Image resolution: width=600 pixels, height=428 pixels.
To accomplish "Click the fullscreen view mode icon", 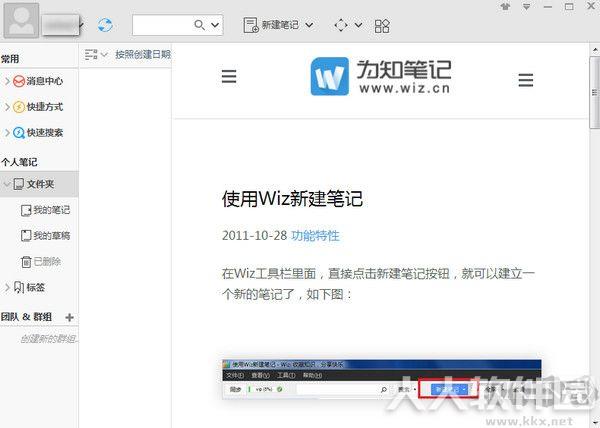I will point(341,25).
